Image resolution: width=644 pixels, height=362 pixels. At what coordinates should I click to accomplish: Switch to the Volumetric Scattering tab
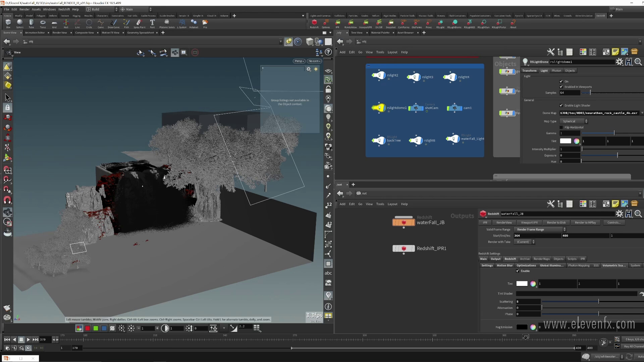(614, 265)
